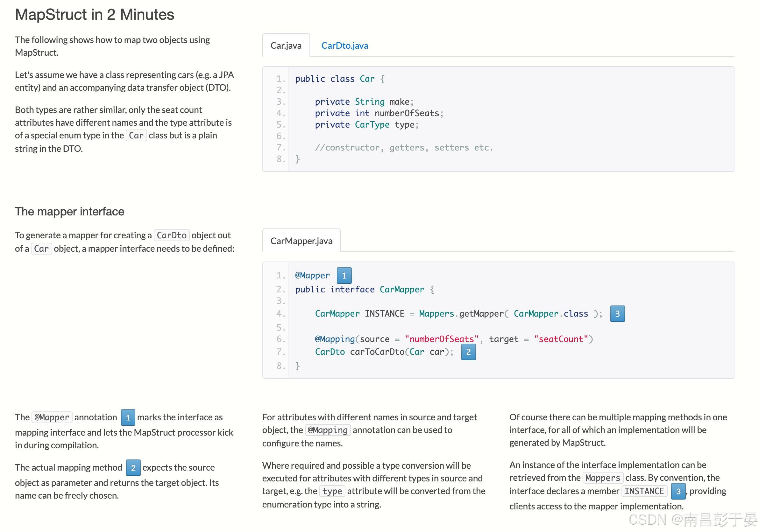This screenshot has height=532, width=759.
Task: Click callout badge 2 after carToCarDto method
Action: pos(468,352)
